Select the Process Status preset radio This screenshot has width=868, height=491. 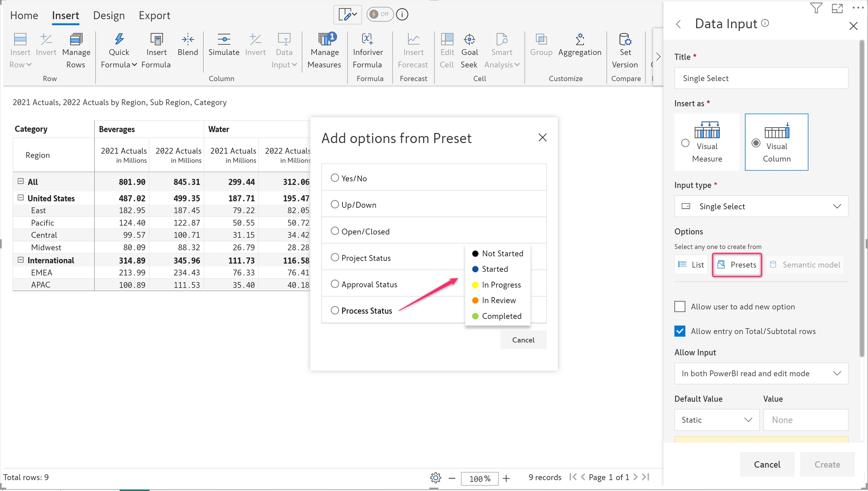point(335,310)
